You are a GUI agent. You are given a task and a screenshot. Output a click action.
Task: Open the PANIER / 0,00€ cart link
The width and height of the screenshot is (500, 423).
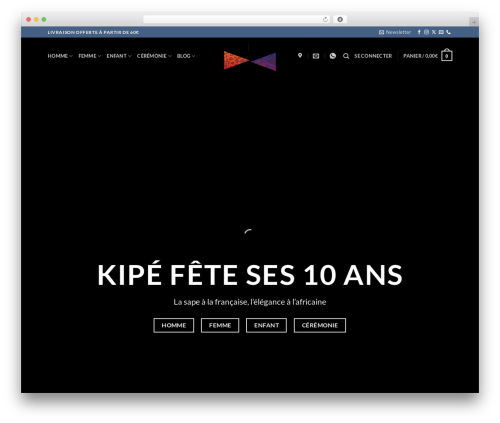(x=420, y=56)
